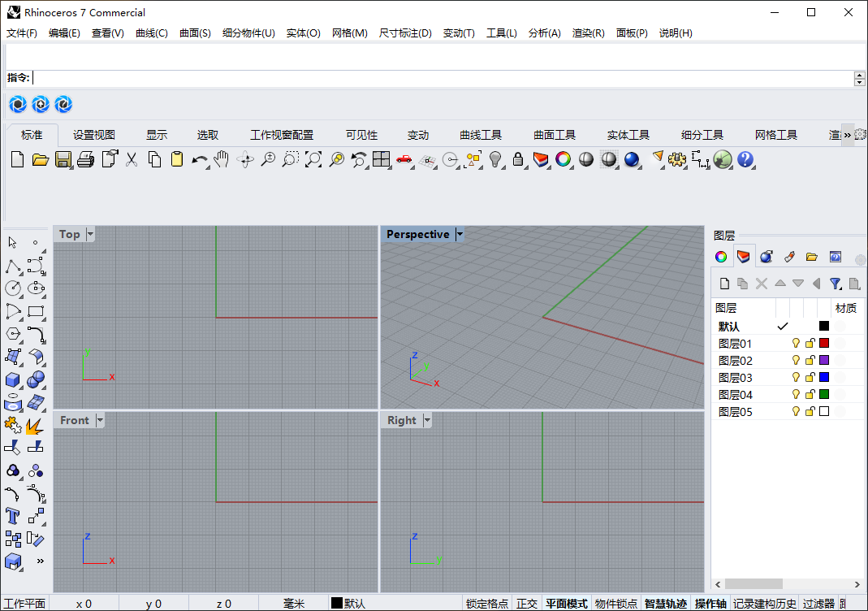Screen dimensions: 868x611
Task: Click the 毫米 units field in status bar
Action: click(294, 603)
